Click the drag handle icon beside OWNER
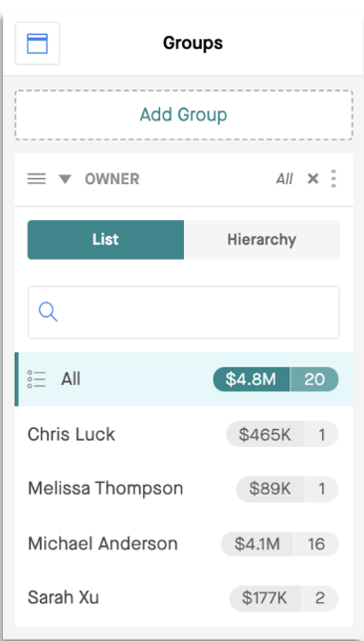This screenshot has height=641, width=364. 37,178
